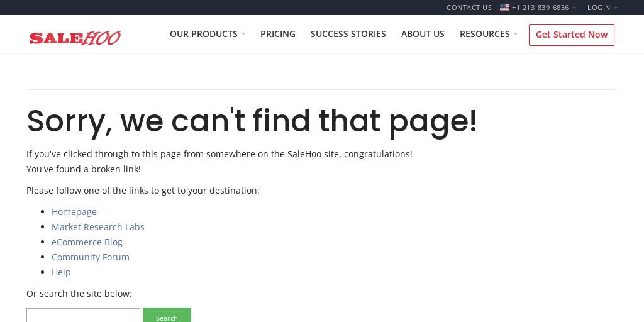Expand the Resources menu
644x322 pixels.
pyautogui.click(x=488, y=34)
